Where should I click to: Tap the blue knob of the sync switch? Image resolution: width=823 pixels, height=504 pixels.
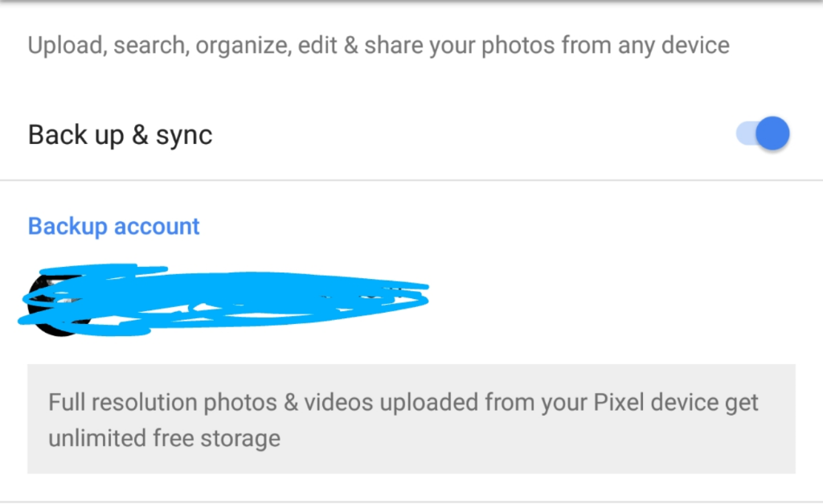click(x=772, y=133)
